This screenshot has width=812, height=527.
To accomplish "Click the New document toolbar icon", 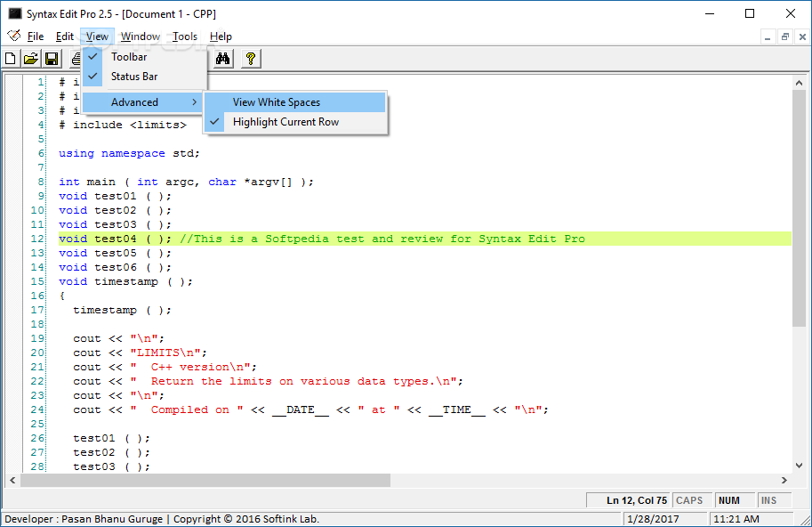I will click(11, 59).
